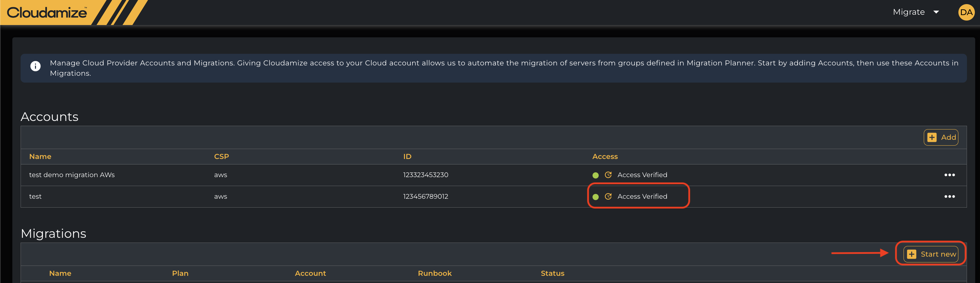Click the info icon in the banner
Viewport: 980px width, 283px height.
(x=35, y=66)
